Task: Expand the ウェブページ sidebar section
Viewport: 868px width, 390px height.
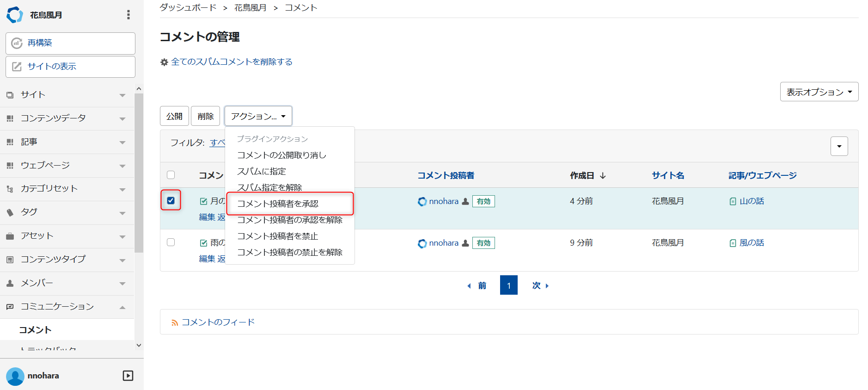Action: [122, 166]
